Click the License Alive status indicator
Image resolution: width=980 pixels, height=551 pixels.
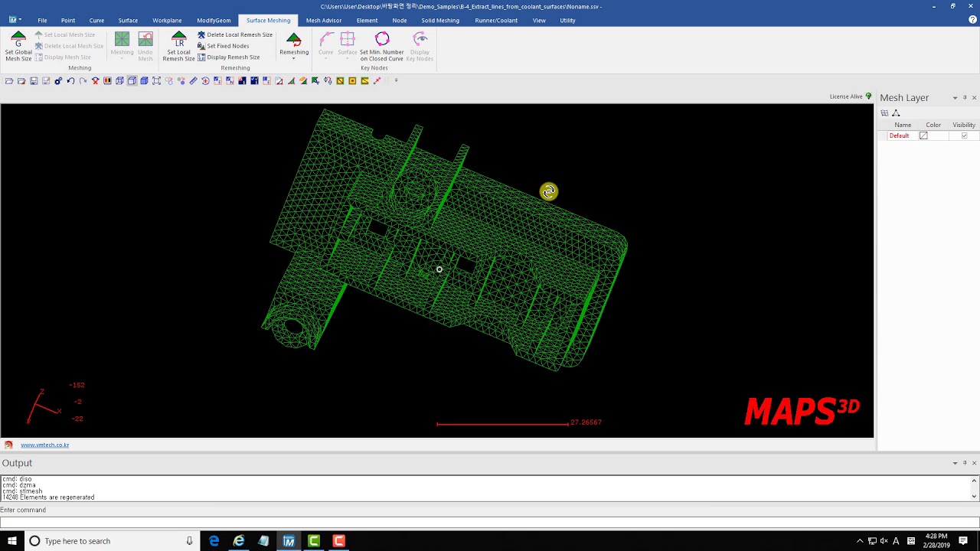point(851,96)
